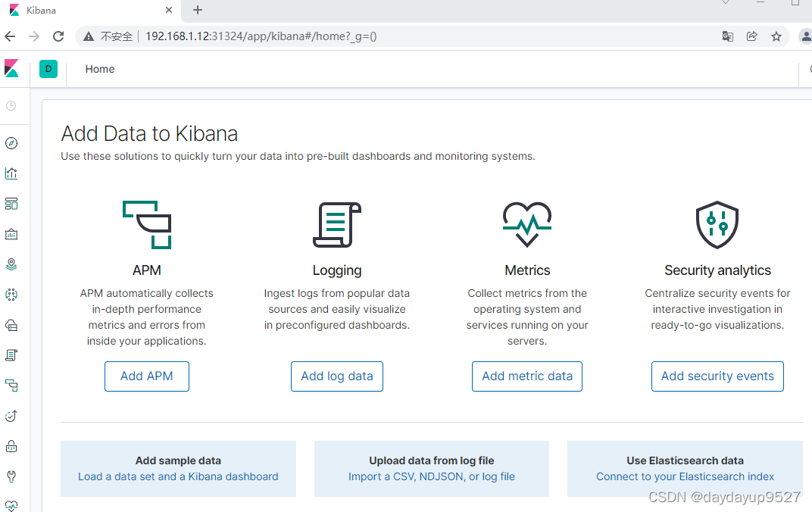Viewport: 812px width, 512px height.
Task: Click the Logging section title
Action: (x=337, y=270)
